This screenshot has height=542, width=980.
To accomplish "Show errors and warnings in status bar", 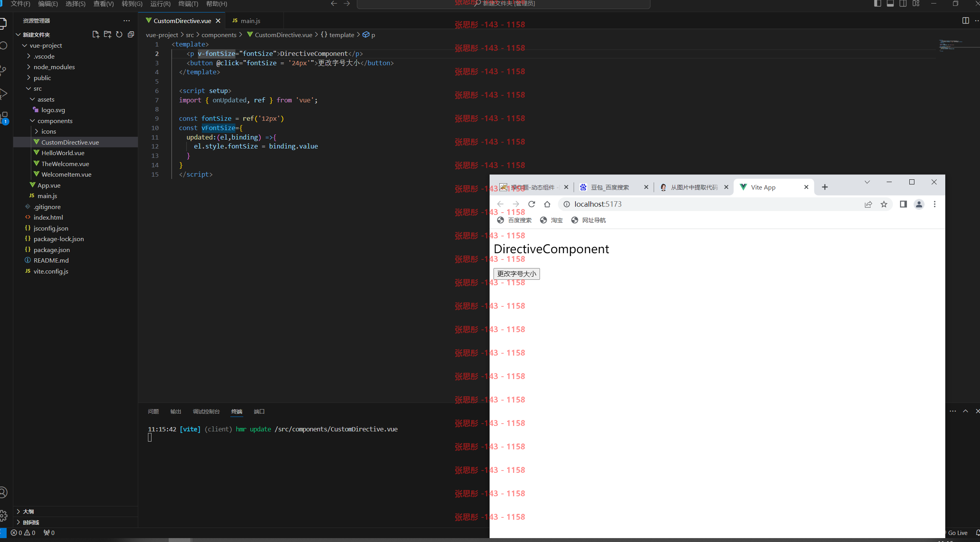I will coord(23,533).
